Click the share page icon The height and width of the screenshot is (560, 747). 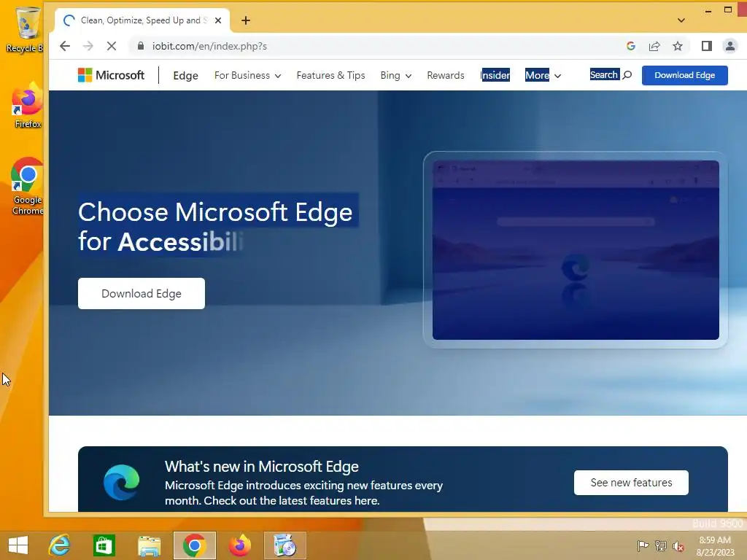pos(654,46)
